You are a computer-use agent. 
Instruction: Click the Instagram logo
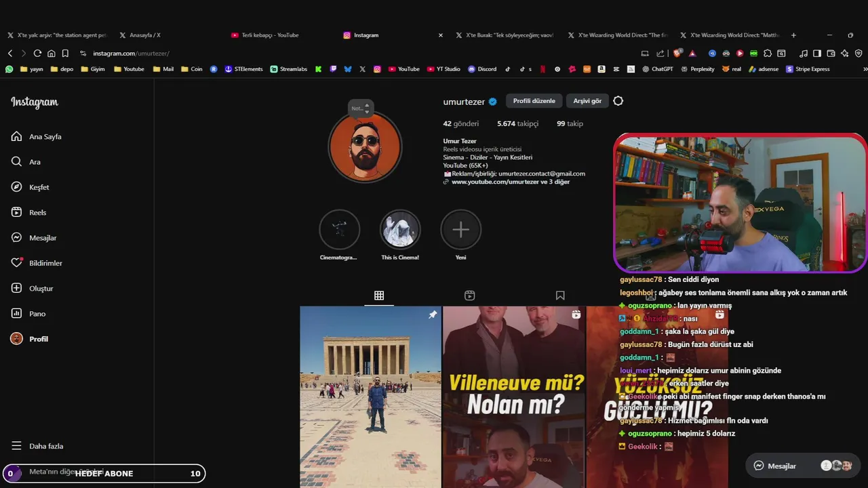(x=35, y=102)
